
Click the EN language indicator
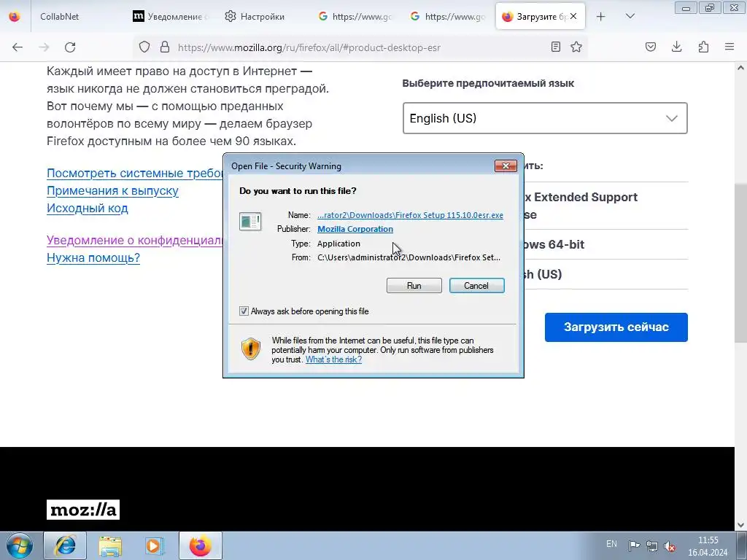click(x=611, y=544)
